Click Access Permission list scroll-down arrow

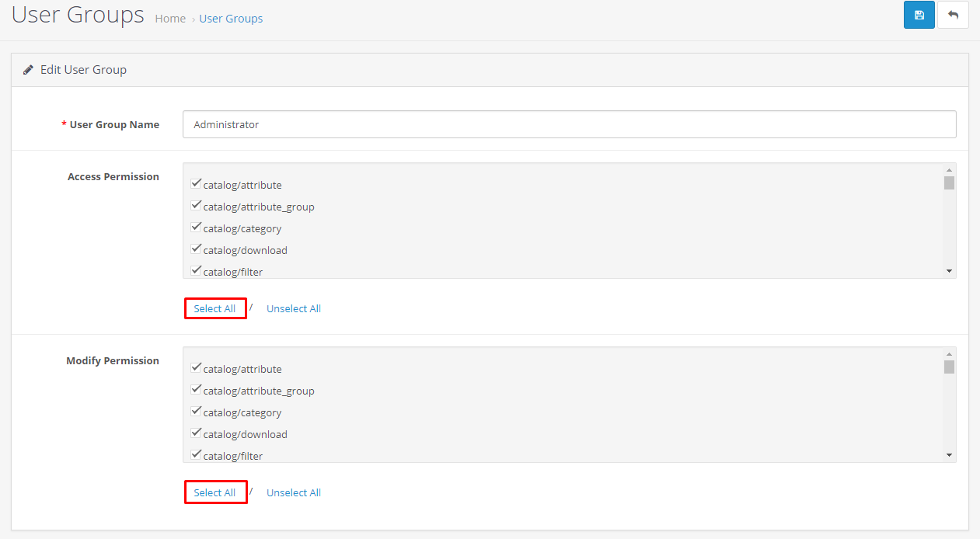point(949,271)
